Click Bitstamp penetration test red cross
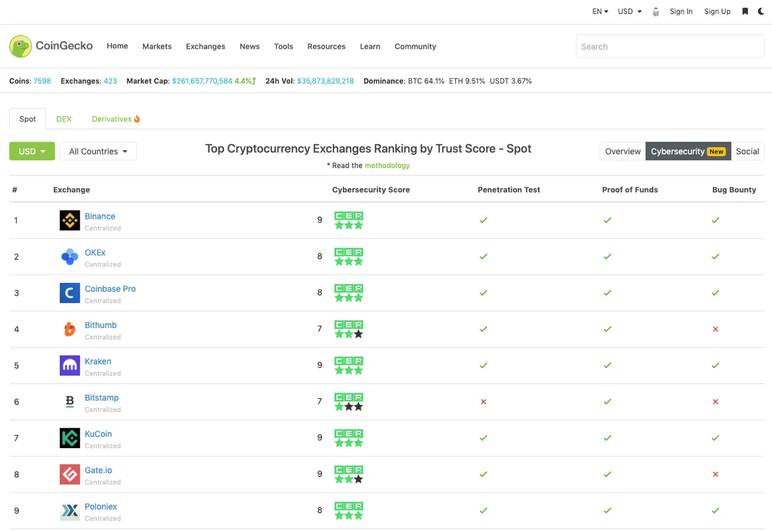The width and height of the screenshot is (772, 532). (483, 401)
